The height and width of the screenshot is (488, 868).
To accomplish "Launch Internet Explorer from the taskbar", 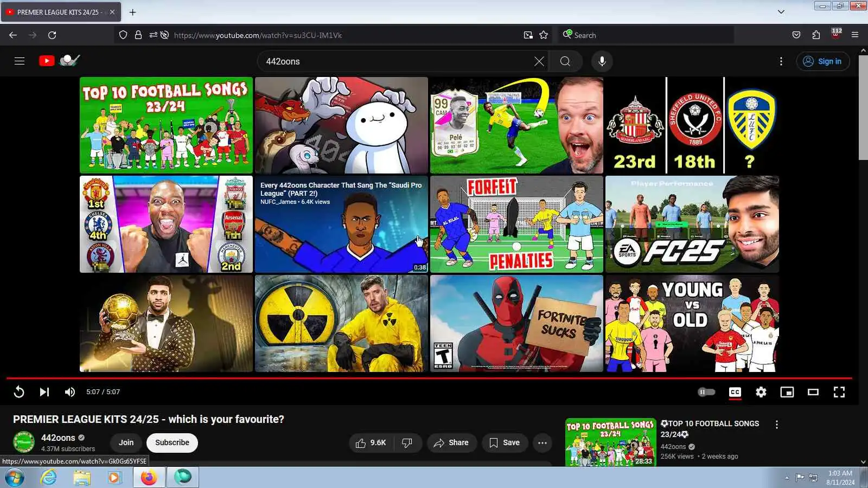I will pos(49,478).
